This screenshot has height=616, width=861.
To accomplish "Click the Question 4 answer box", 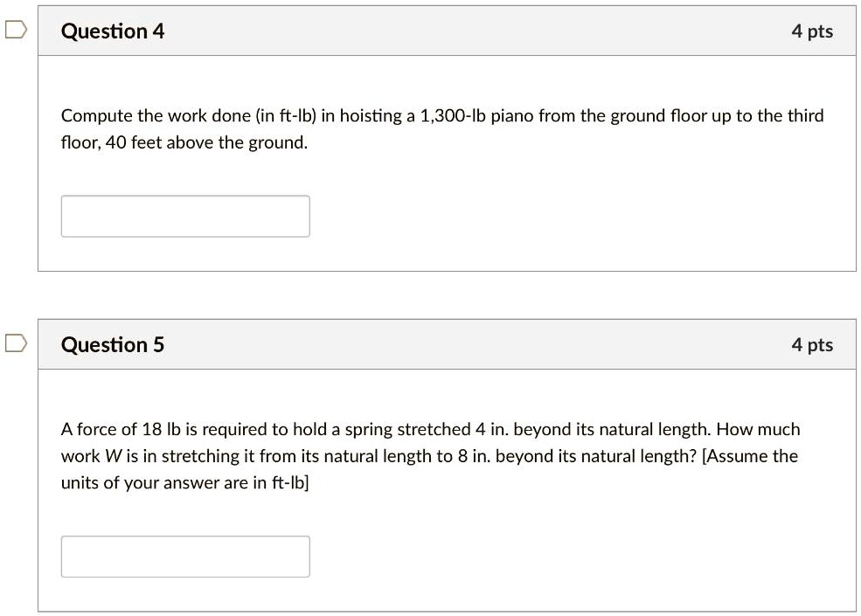I will [x=185, y=217].
